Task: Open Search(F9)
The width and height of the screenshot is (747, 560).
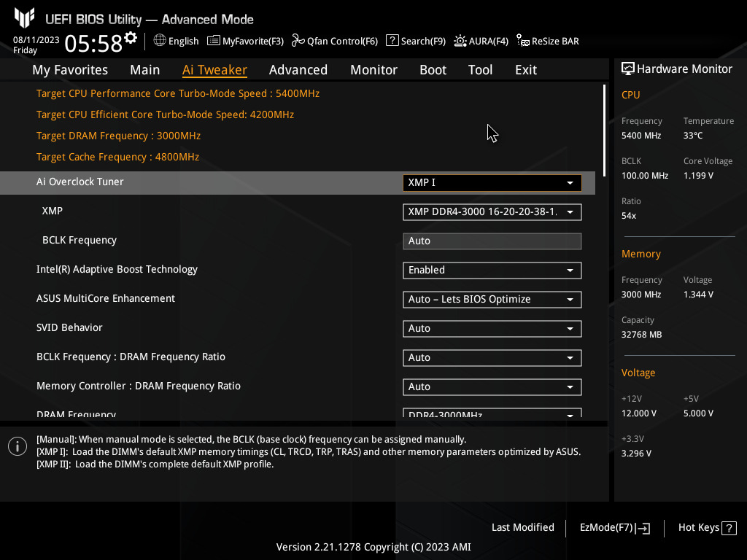Action: [416, 41]
